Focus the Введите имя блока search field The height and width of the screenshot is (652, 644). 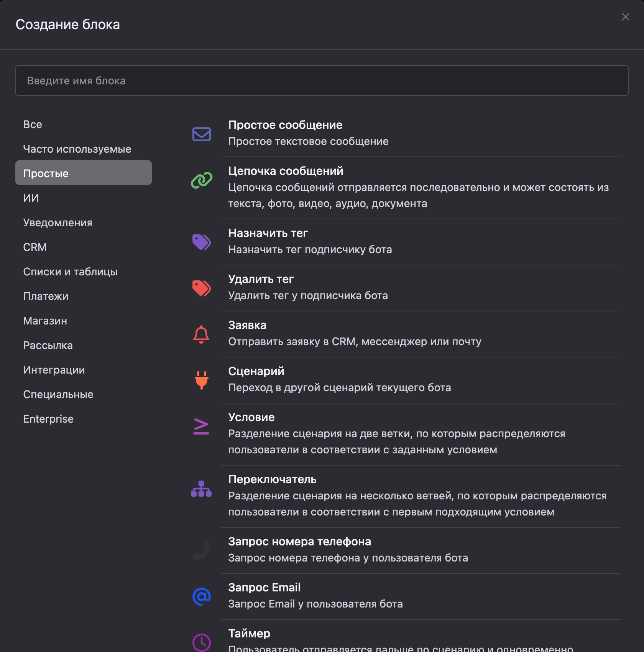tap(322, 81)
